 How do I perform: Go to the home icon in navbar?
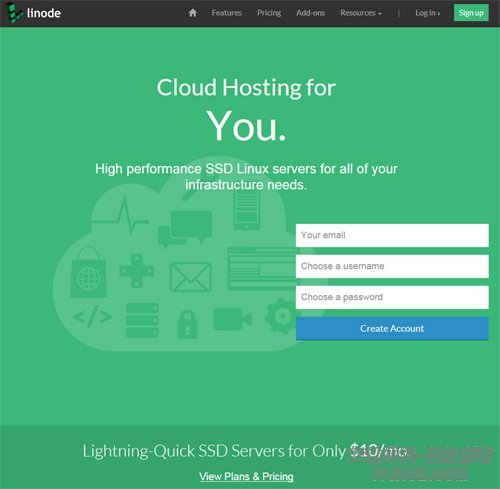(193, 13)
